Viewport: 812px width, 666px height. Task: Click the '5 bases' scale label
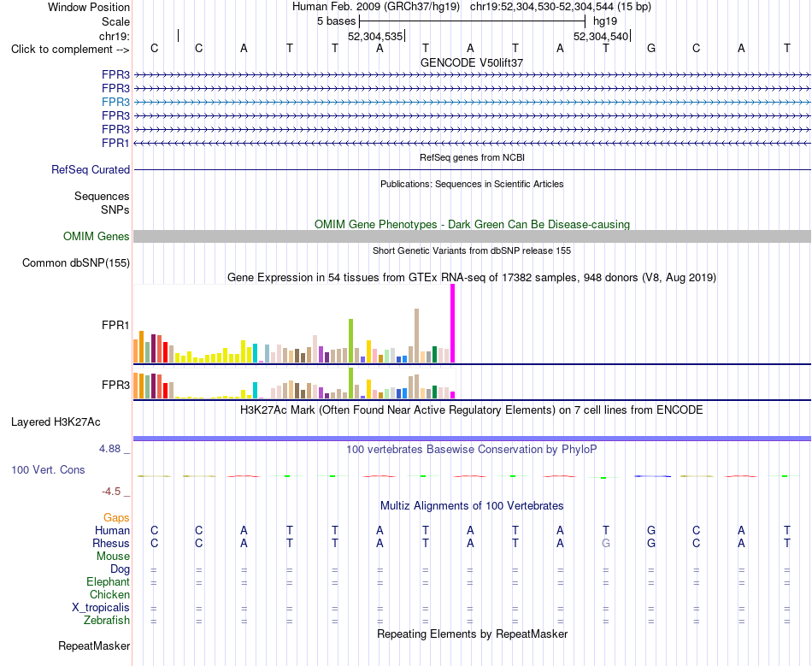pyautogui.click(x=336, y=21)
